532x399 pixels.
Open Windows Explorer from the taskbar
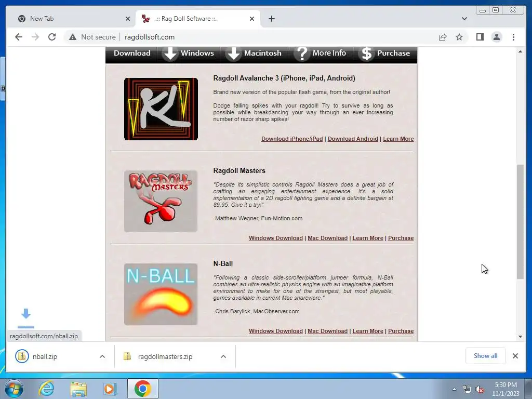click(78, 389)
